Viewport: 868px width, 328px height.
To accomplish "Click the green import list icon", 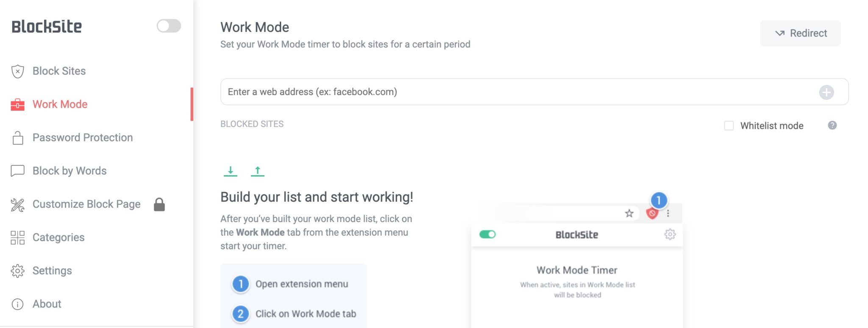I will (x=231, y=170).
